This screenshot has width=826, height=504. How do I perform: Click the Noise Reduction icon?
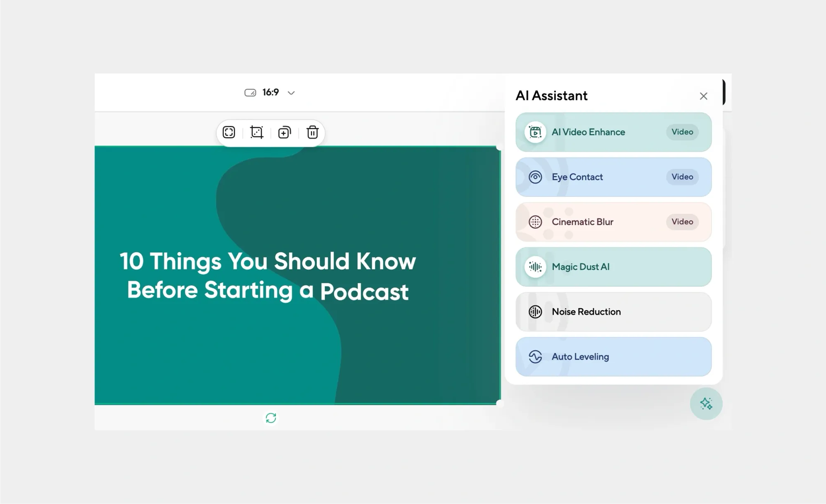535,312
